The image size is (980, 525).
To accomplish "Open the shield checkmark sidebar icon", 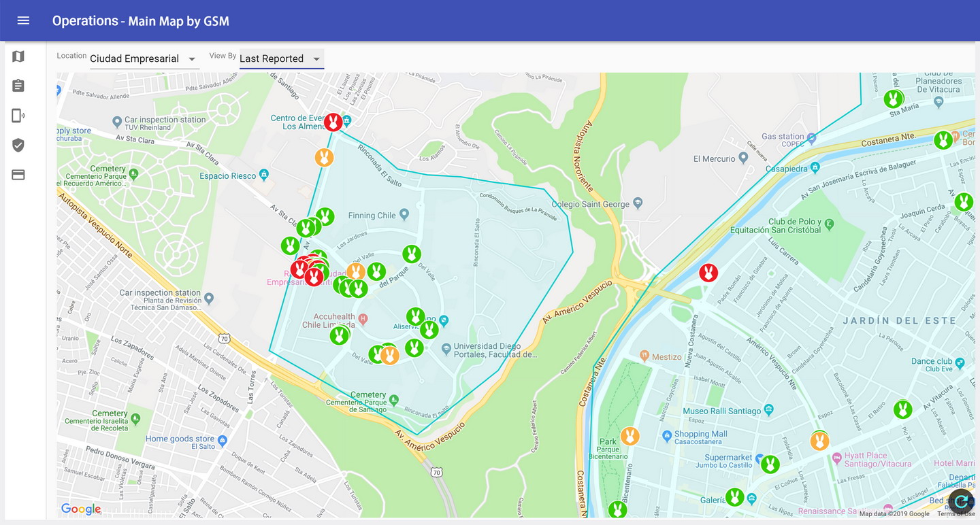I will click(x=18, y=145).
